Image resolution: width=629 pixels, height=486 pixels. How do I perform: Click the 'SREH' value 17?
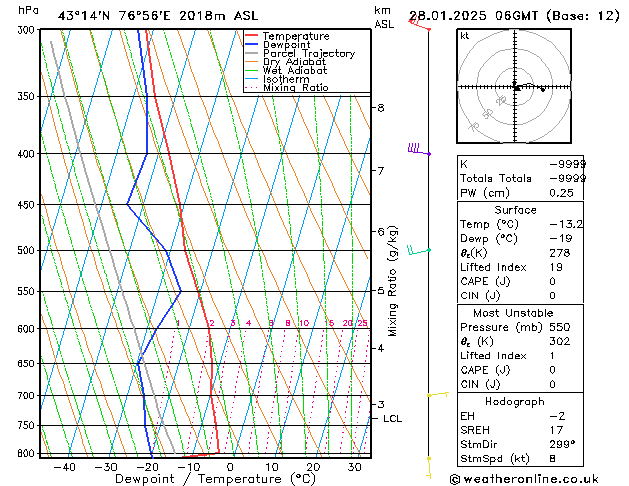556,430
